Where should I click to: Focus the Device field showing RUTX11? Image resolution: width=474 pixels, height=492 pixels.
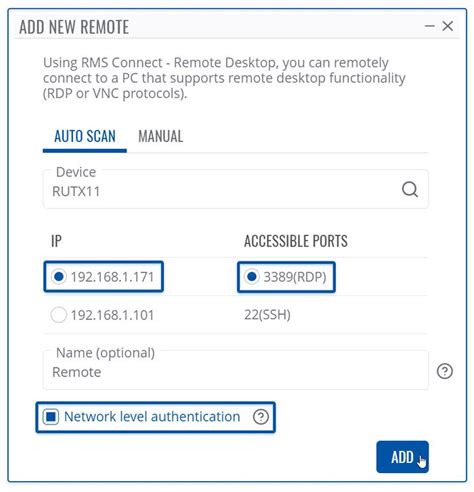(235, 189)
